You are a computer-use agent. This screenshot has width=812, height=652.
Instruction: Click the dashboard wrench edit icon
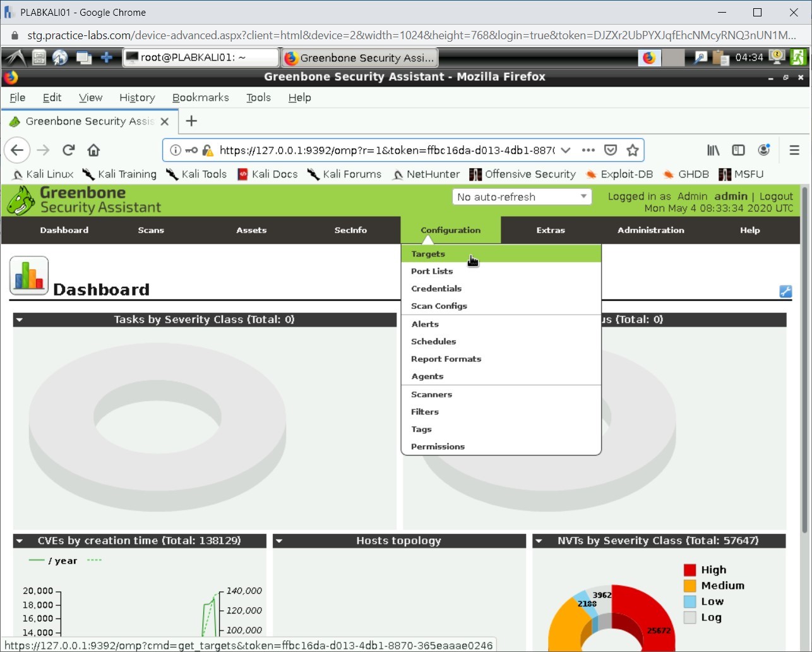click(785, 291)
